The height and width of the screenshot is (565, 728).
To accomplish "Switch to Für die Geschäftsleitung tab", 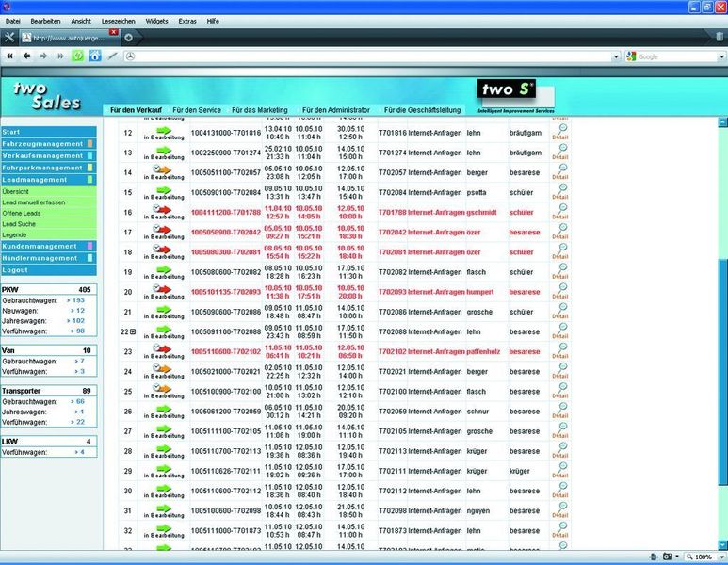I will click(x=423, y=110).
